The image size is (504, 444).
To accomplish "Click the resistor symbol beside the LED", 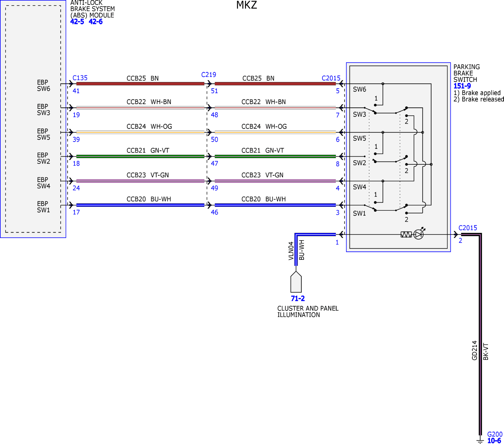I will pyautogui.click(x=406, y=234).
